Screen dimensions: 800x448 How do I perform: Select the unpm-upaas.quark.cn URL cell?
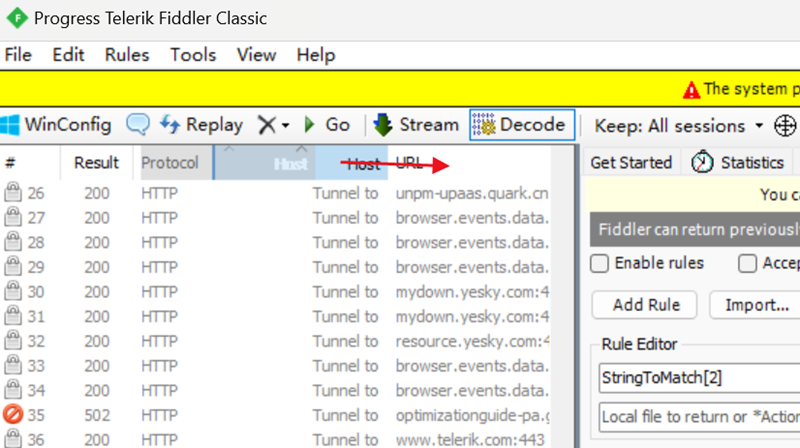[472, 193]
